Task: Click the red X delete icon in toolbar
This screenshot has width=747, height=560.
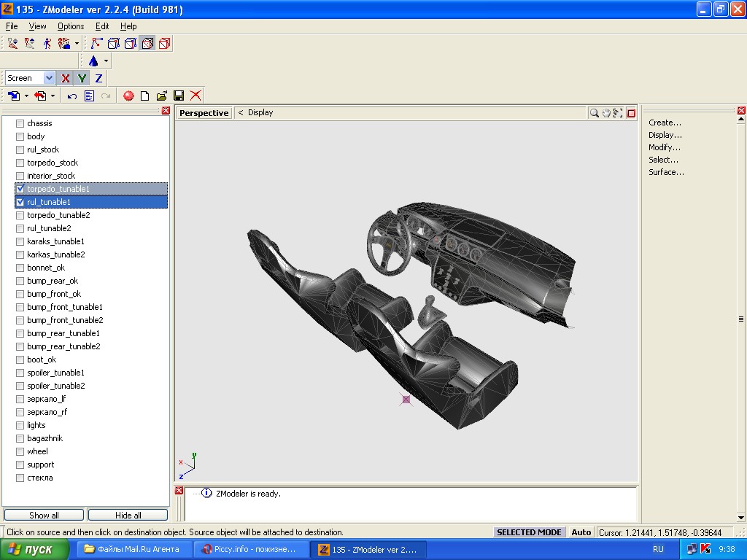Action: [x=196, y=96]
